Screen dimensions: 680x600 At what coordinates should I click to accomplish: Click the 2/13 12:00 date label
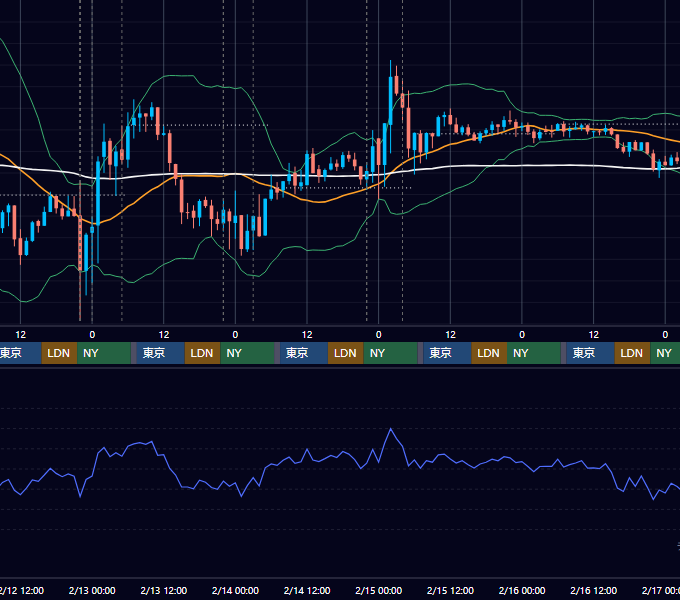pyautogui.click(x=163, y=590)
